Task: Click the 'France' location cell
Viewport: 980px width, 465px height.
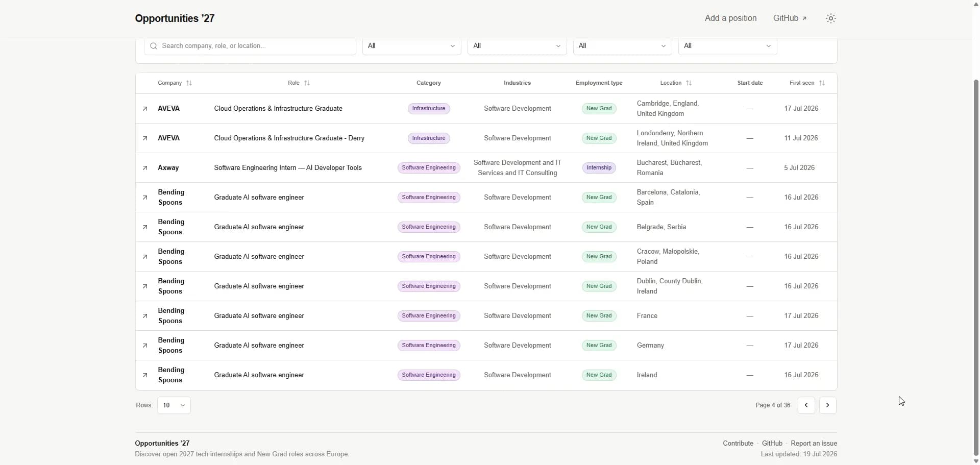Action: [647, 316]
